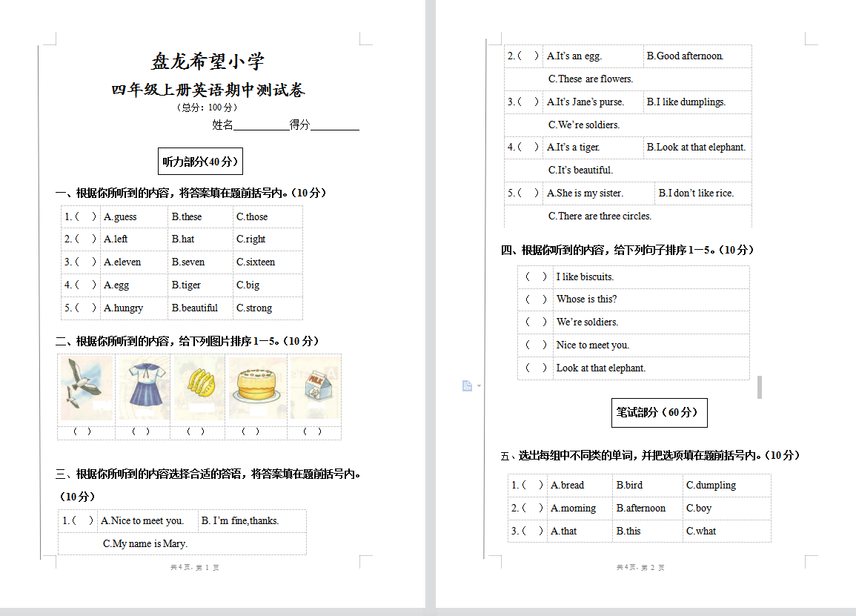Click the sentence A.She is my sister.
The height and width of the screenshot is (616, 856).
pyautogui.click(x=585, y=193)
